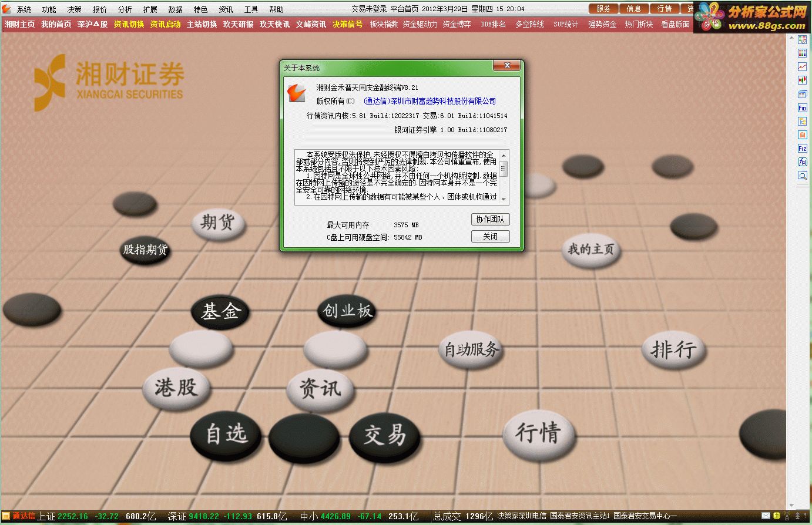
Task: Click the colored grid icon in right sidebar
Action: coord(802,53)
